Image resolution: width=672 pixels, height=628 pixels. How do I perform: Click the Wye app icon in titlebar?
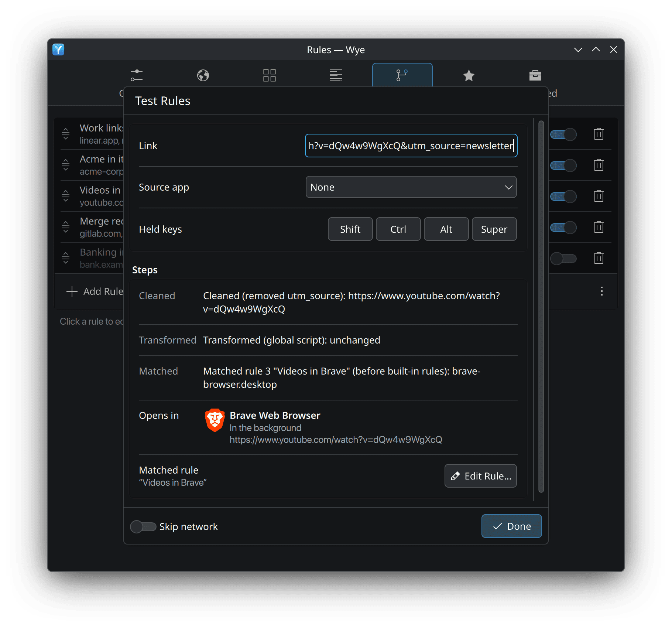(x=58, y=50)
